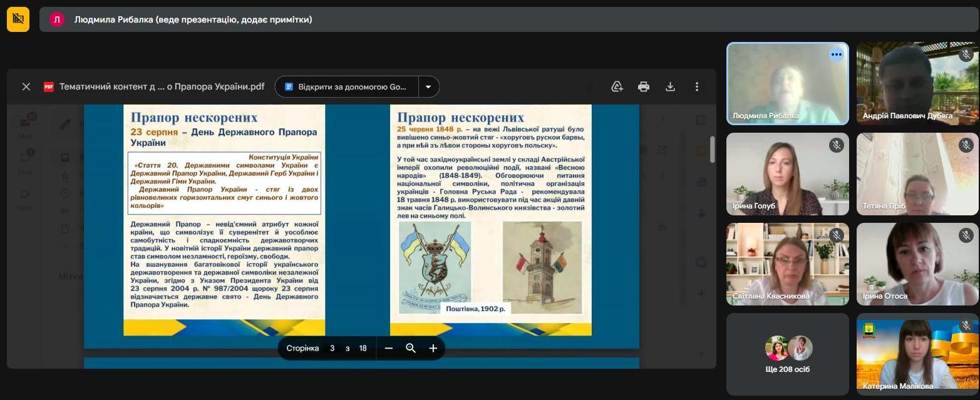Viewport: 980px width, 400px height.
Task: Close the PDF preview with X
Action: (26, 86)
